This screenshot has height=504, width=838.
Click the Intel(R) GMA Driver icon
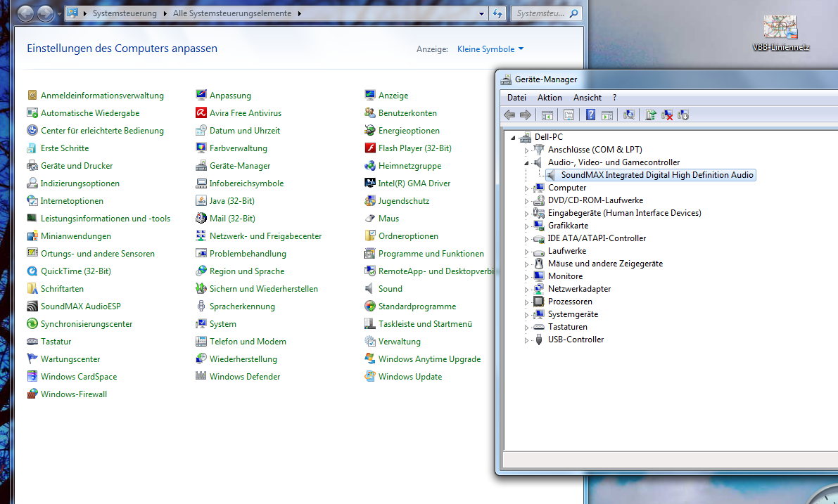pos(370,183)
